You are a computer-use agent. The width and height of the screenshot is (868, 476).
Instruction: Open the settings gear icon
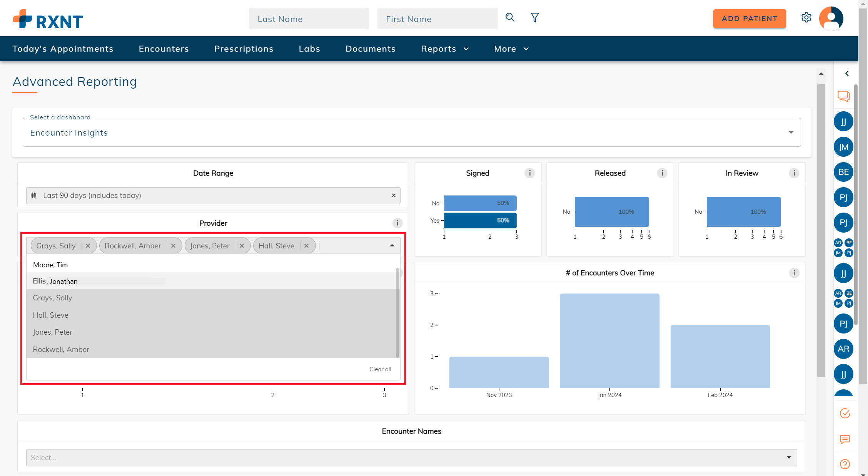coord(806,18)
